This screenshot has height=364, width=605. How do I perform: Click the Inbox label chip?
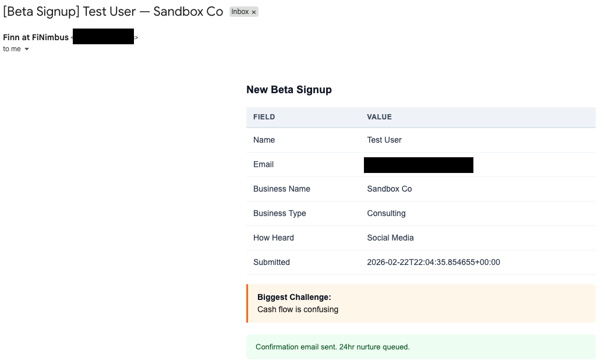[x=240, y=12]
